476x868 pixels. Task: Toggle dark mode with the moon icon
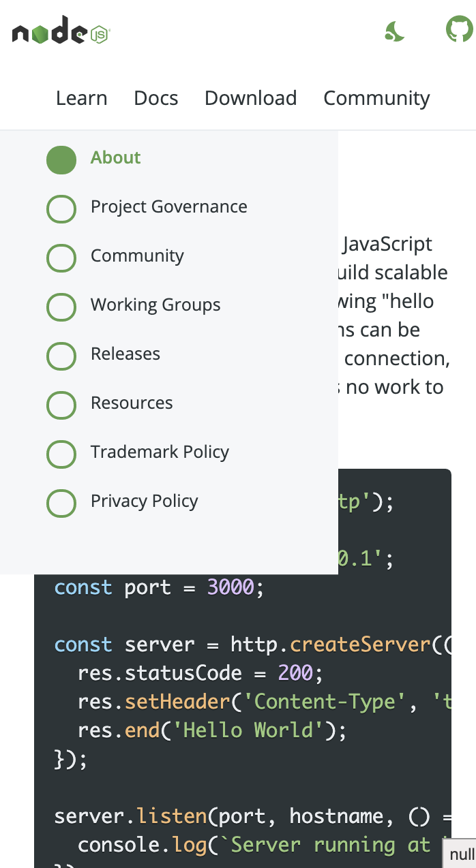[x=394, y=31]
